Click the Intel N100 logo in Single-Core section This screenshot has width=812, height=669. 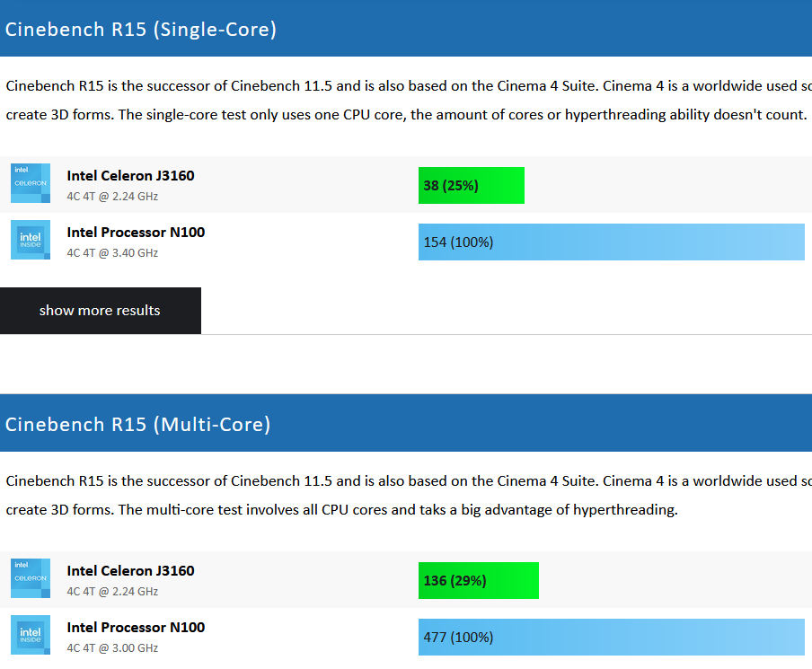(31, 240)
